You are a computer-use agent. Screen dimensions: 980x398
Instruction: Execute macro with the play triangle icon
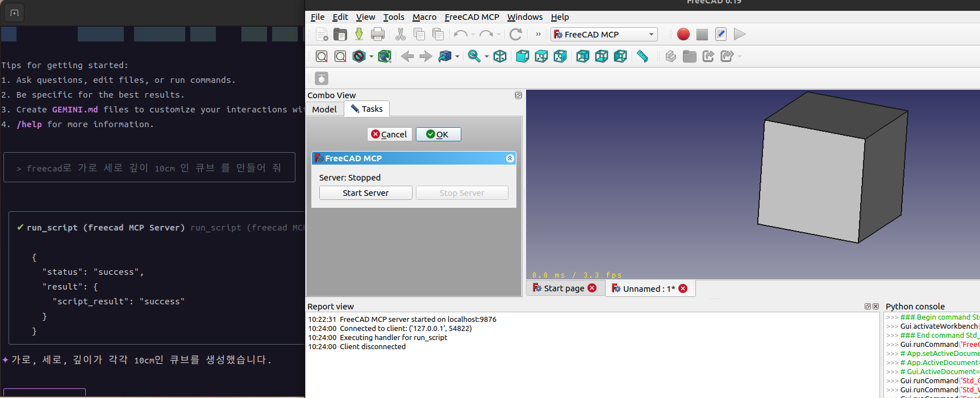point(739,34)
